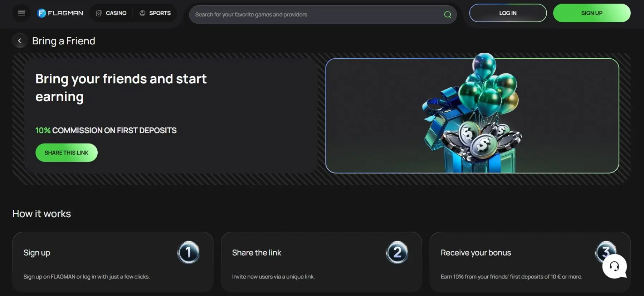Go back using the left chevron
The width and height of the screenshot is (644, 296).
tap(20, 41)
